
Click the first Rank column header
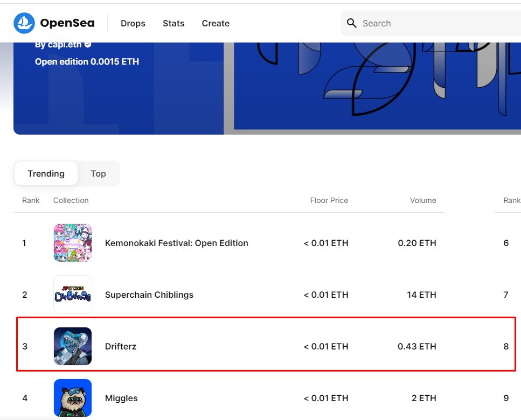click(x=31, y=200)
